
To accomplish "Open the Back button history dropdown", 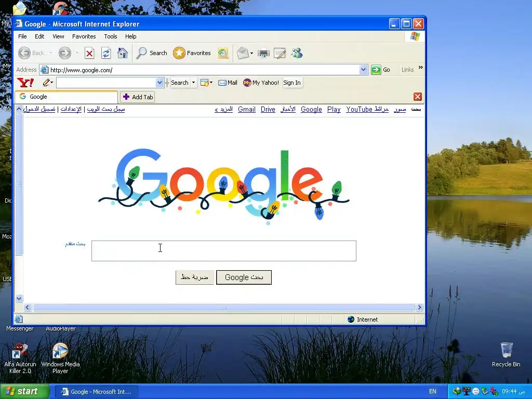I will (50, 53).
